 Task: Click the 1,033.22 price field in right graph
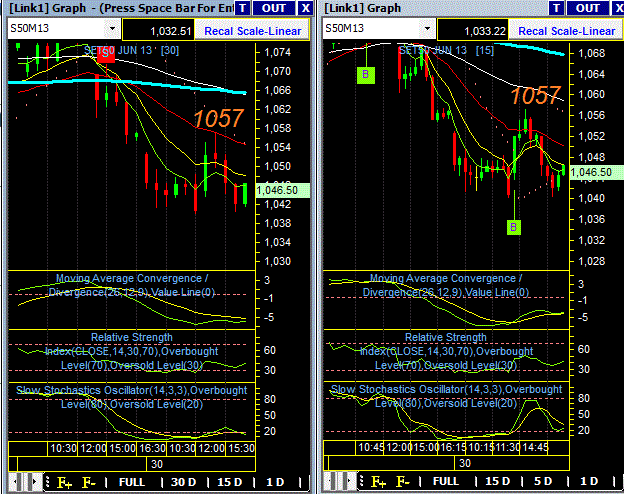(472, 31)
